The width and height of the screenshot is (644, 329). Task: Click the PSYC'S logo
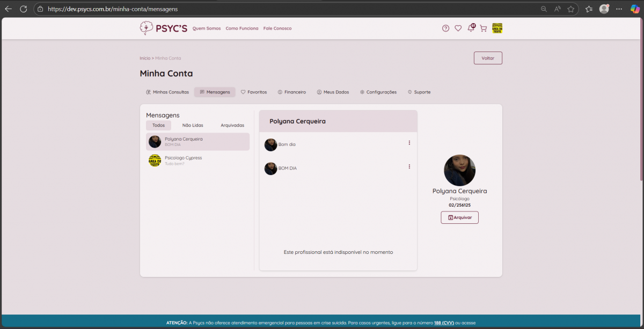[163, 28]
